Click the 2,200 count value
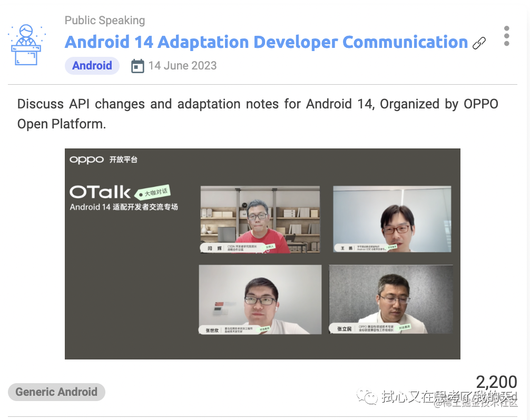The height and width of the screenshot is (420, 530). (496, 382)
